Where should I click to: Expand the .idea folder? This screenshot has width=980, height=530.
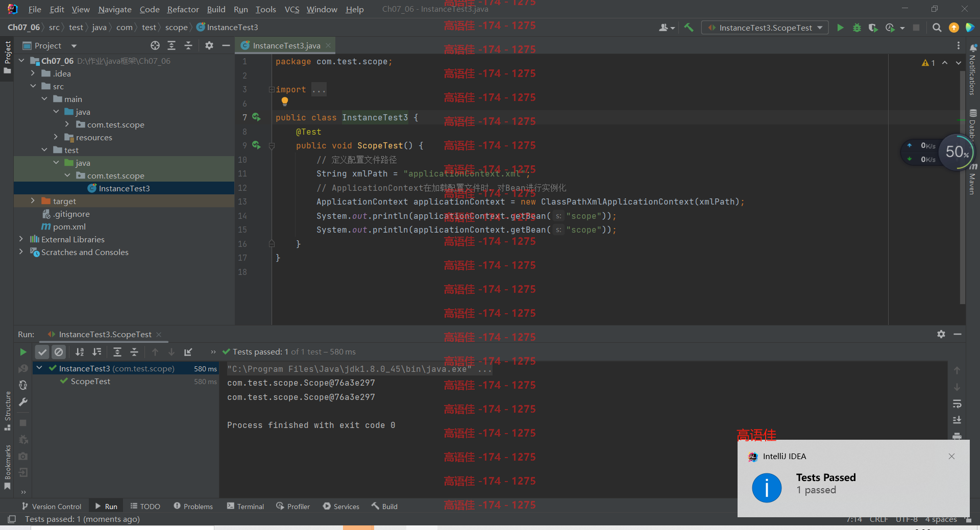click(33, 73)
